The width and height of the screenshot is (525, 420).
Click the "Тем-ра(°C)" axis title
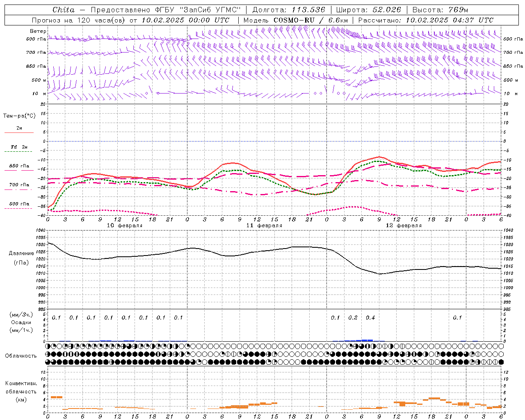[19, 116]
